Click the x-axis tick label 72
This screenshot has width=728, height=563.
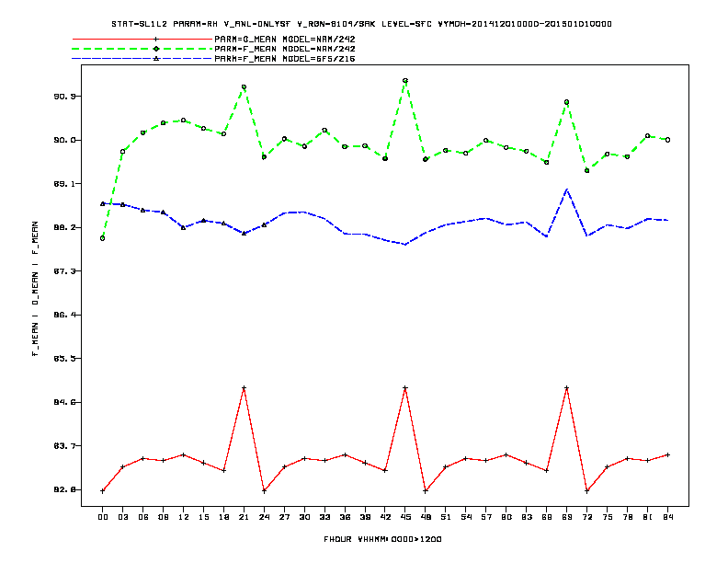tap(586, 517)
